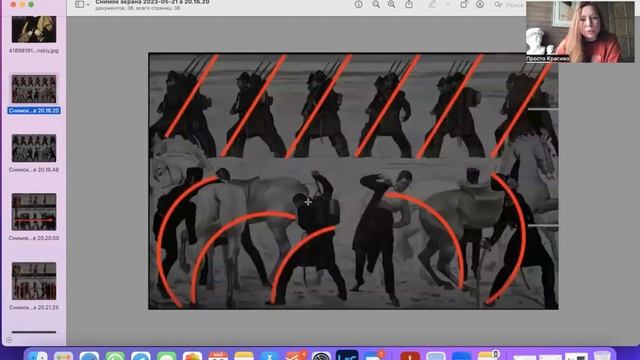This screenshot has height=360, width=640.
Task: Click the search field in the Preview toolbar
Action: pos(509,5)
